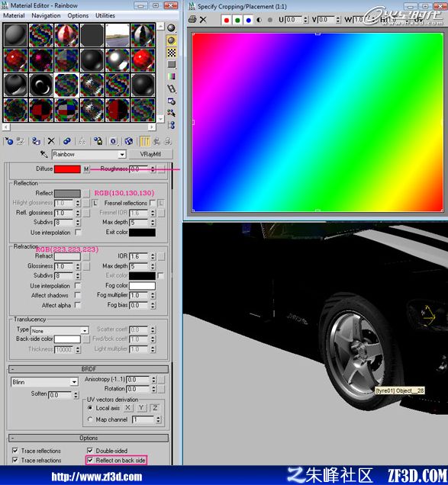Open the Navigation menu
Viewport: 448px width, 485px height.
click(46, 15)
